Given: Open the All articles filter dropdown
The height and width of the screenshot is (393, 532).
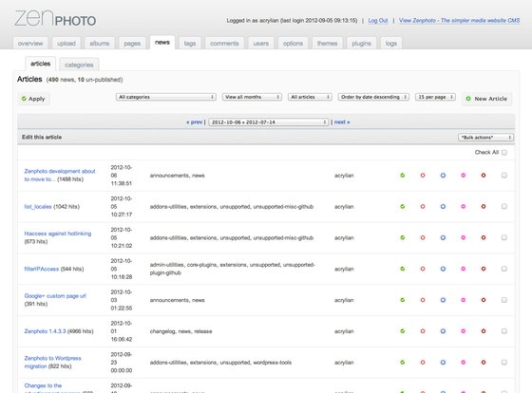Looking at the screenshot, I should [x=310, y=97].
